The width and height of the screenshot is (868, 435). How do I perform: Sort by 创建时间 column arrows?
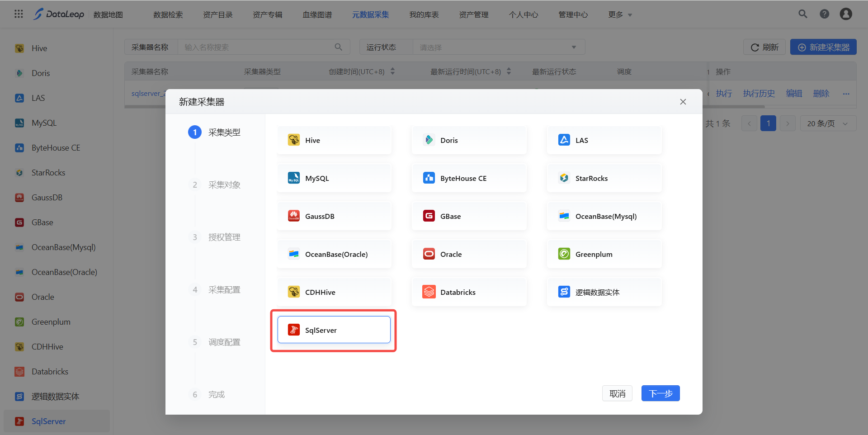point(392,71)
